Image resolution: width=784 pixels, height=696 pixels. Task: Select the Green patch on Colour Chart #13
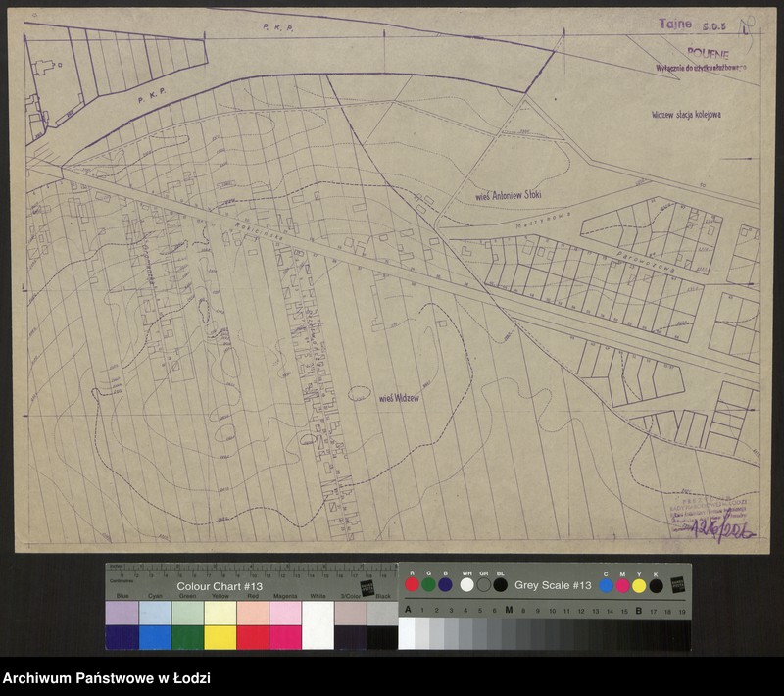point(187,624)
